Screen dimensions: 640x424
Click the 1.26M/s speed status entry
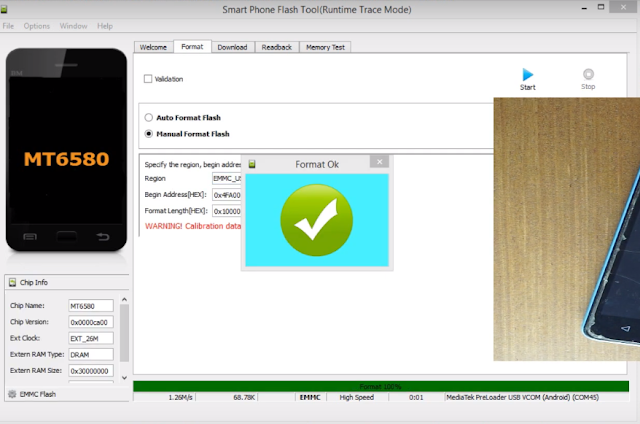pyautogui.click(x=180, y=397)
